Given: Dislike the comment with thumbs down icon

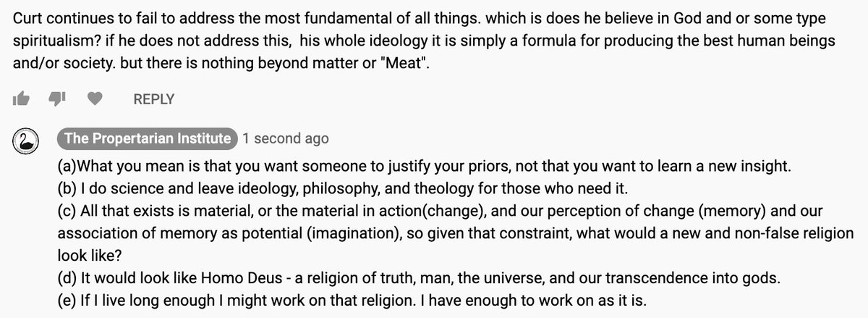Looking at the screenshot, I should (x=58, y=99).
